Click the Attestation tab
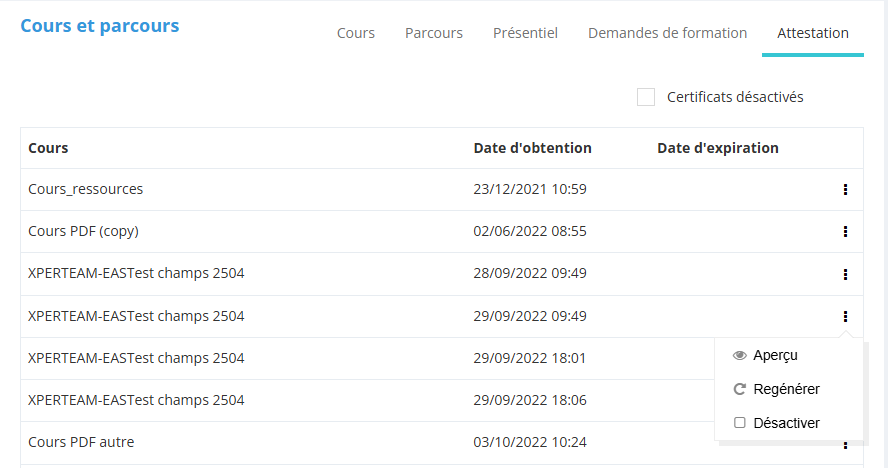Screen dimensions: 888x468 (x=813, y=33)
